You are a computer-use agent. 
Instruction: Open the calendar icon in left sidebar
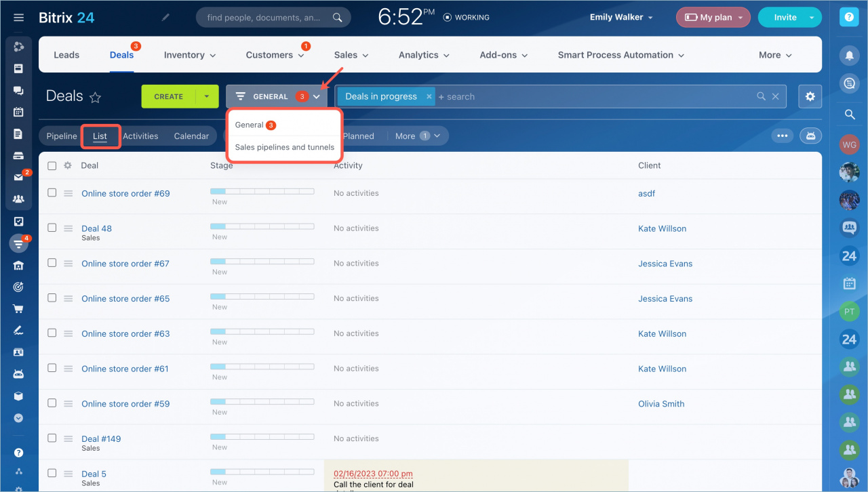pos(18,112)
